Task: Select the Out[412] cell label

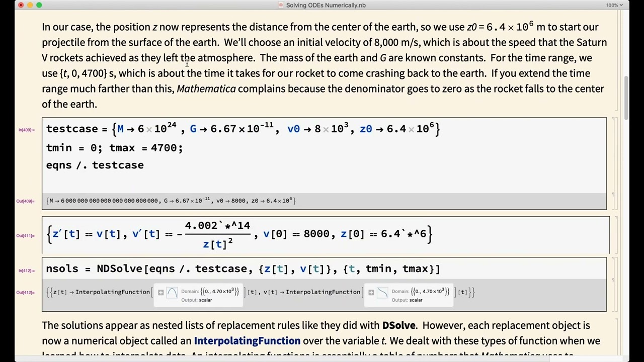Action: coord(25,292)
